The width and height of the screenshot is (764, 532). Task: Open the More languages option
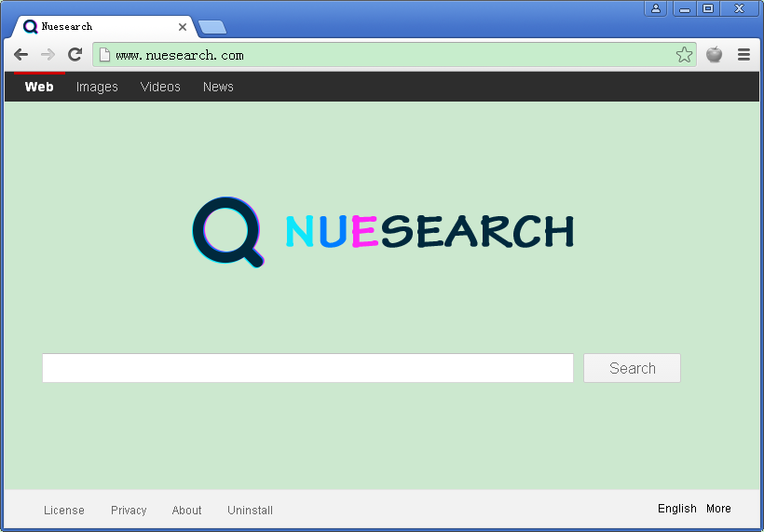[718, 509]
